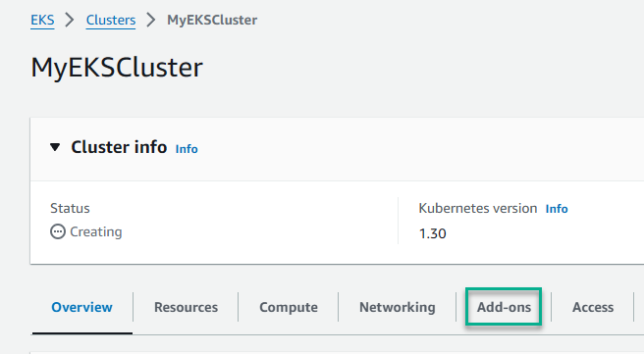
Task: Collapse the Cluster info section triangle
Action: coord(55,147)
